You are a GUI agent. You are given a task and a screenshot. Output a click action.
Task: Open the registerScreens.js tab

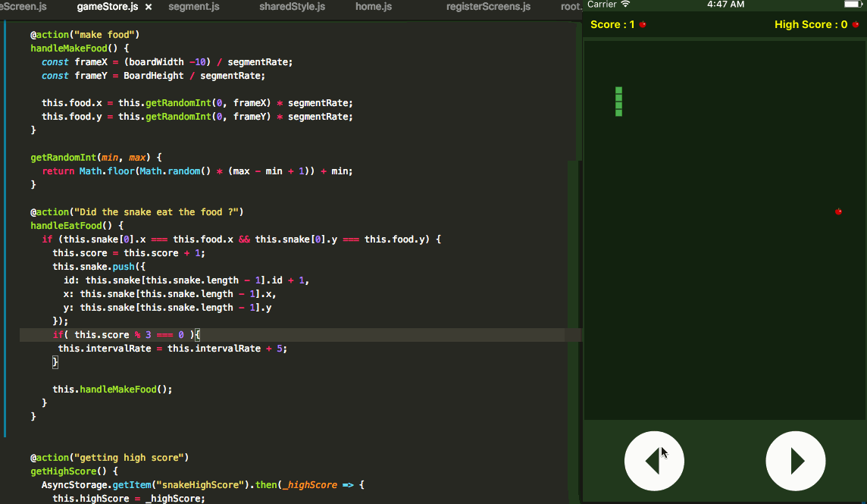coord(488,7)
